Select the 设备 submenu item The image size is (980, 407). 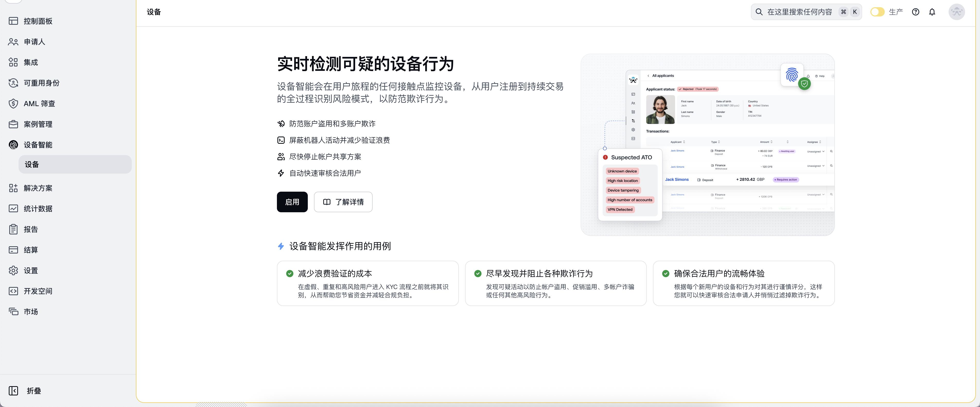75,165
